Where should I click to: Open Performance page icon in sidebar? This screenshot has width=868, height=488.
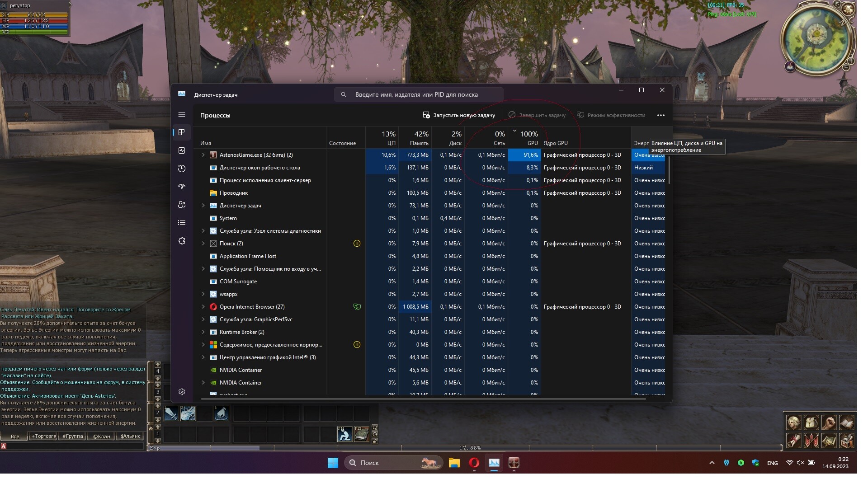point(182,150)
